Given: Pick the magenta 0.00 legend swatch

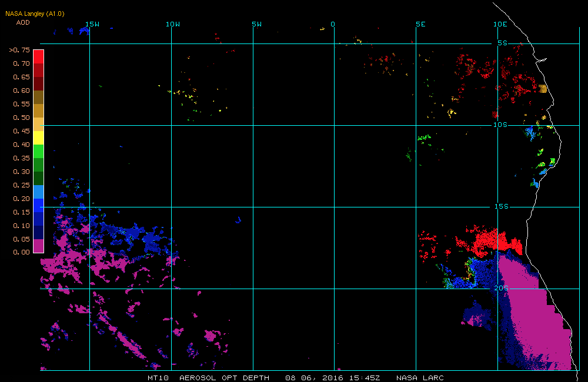Looking at the screenshot, I should [x=39, y=246].
